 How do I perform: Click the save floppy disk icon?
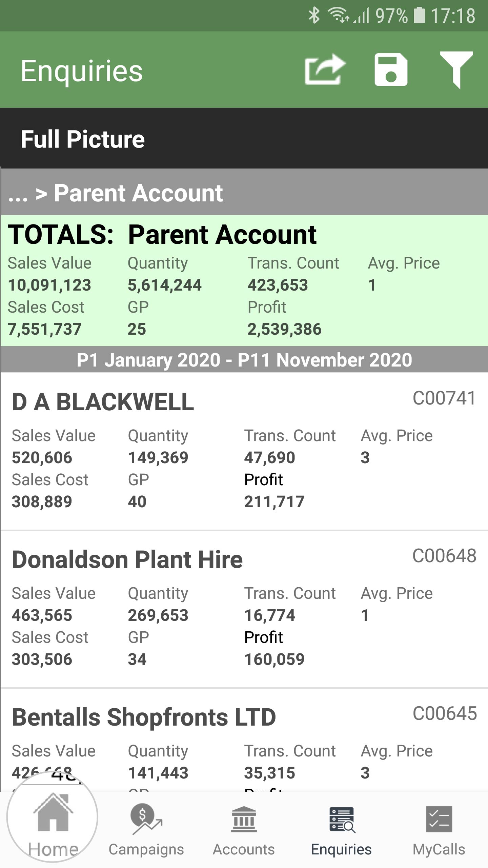pos(391,70)
